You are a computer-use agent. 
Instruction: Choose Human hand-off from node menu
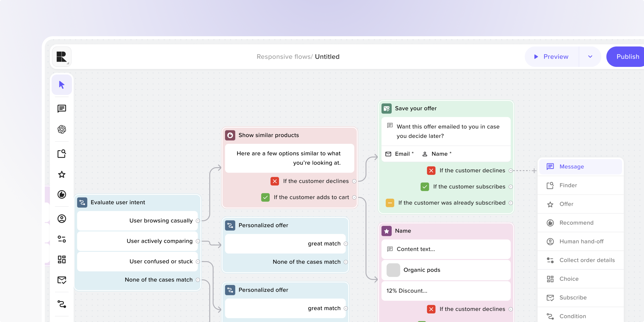pos(581,242)
